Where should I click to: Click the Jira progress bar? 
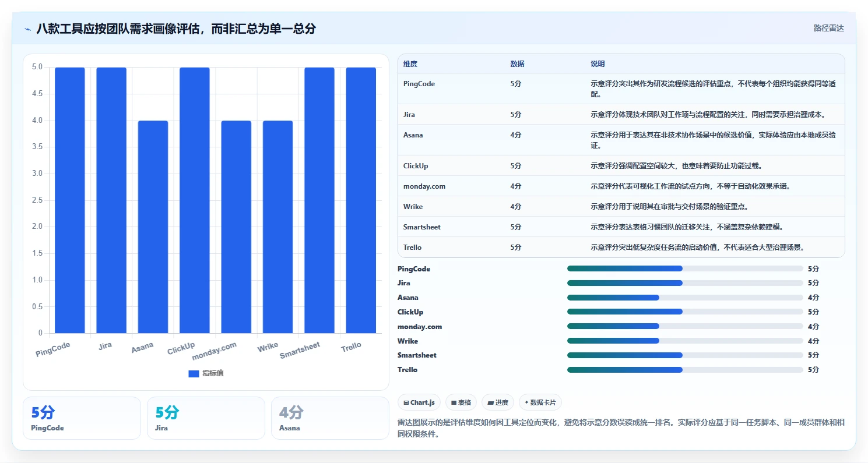coord(685,283)
